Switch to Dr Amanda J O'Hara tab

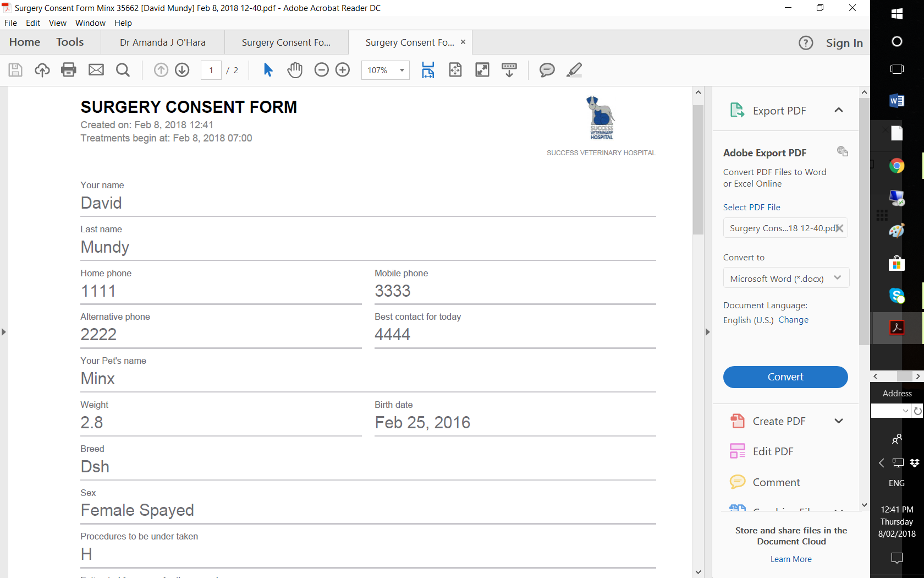point(163,42)
